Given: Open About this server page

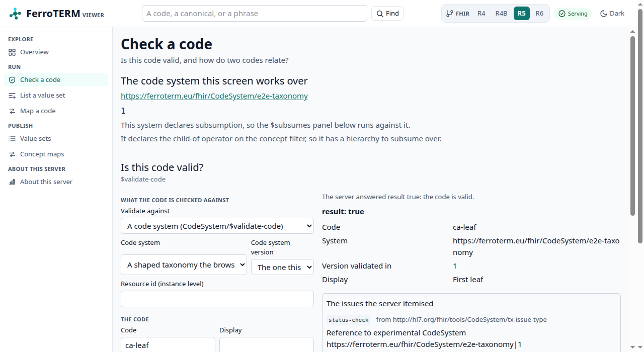Looking at the screenshot, I should (x=56, y=182).
